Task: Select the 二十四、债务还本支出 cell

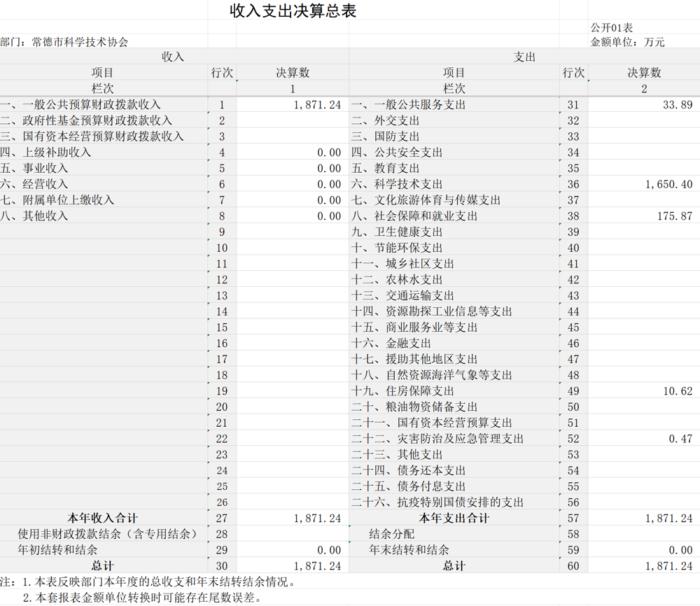Action: (x=454, y=470)
